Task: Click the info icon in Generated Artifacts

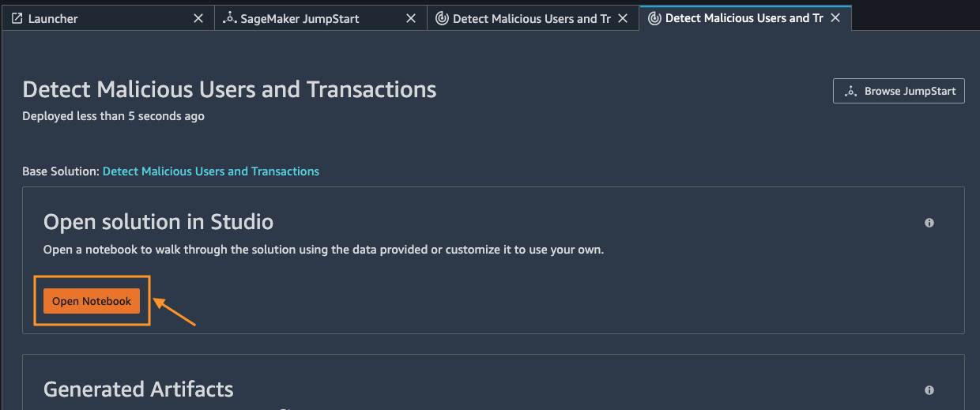Action: coord(929,390)
